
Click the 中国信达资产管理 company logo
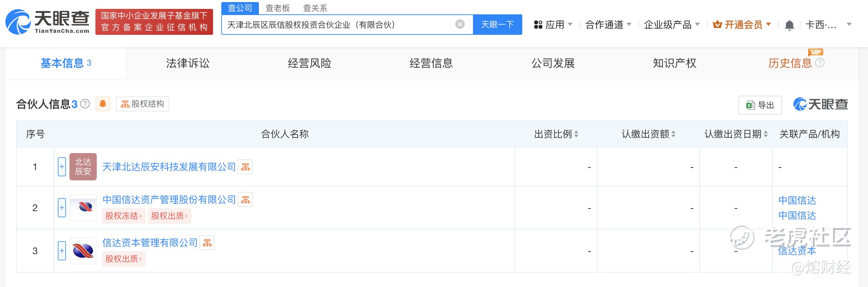pyautogui.click(x=83, y=208)
